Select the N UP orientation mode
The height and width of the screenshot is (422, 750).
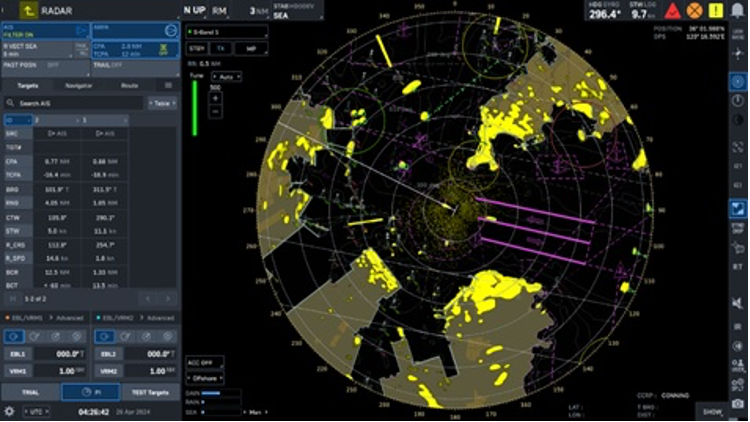coord(194,10)
